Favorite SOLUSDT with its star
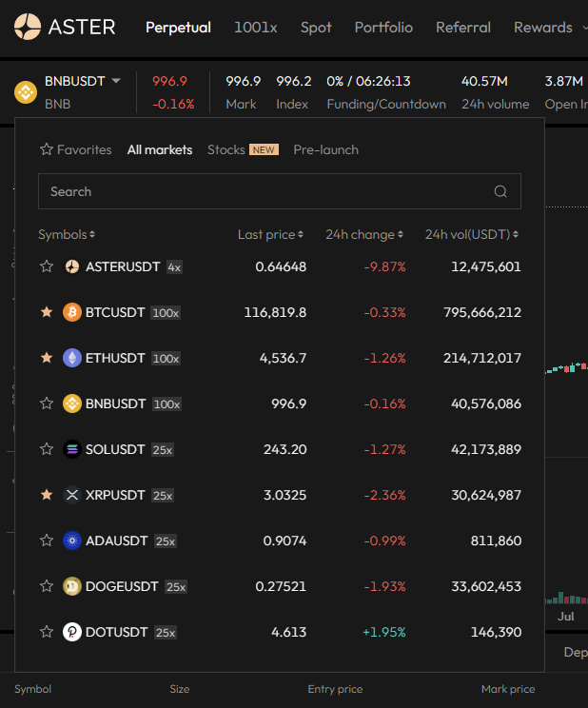The image size is (588, 708). tap(47, 449)
